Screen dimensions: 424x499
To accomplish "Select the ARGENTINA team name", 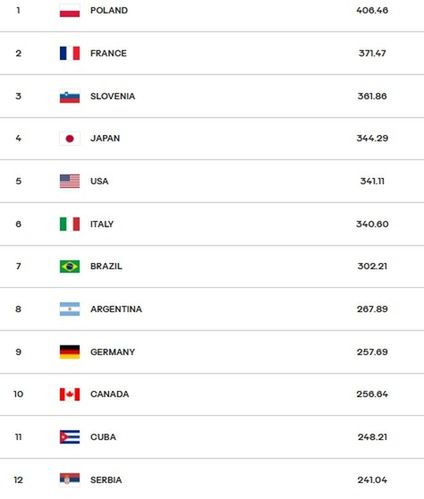I will [x=116, y=309].
